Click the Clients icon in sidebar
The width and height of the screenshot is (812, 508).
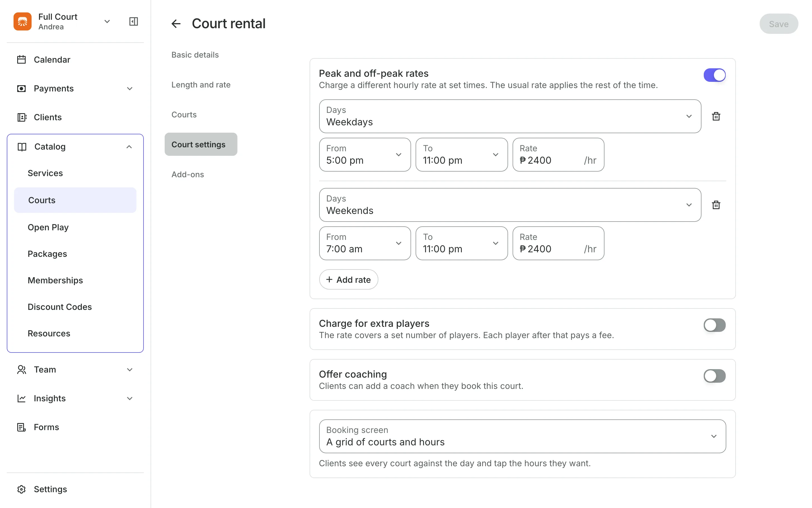point(21,117)
